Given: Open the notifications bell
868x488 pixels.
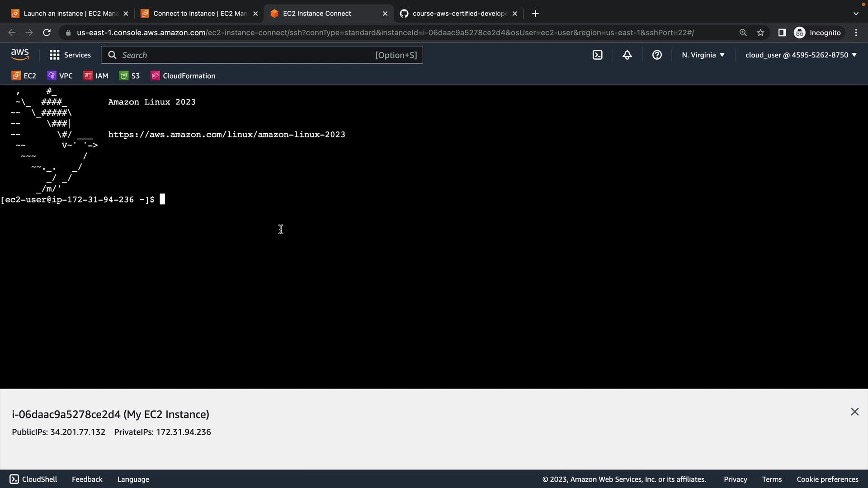Looking at the screenshot, I should pyautogui.click(x=627, y=55).
